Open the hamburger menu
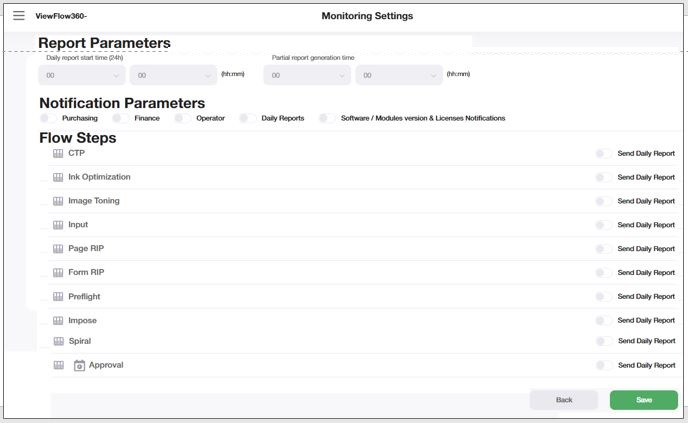 18,16
